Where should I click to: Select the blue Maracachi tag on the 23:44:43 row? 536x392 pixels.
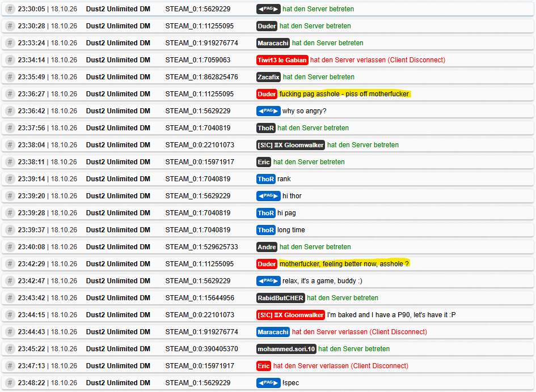(273, 332)
